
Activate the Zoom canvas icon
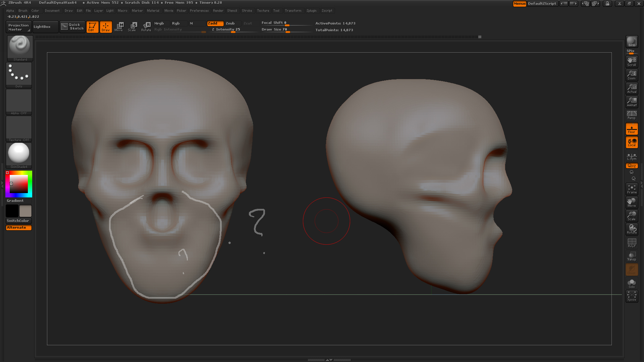pyautogui.click(x=632, y=74)
